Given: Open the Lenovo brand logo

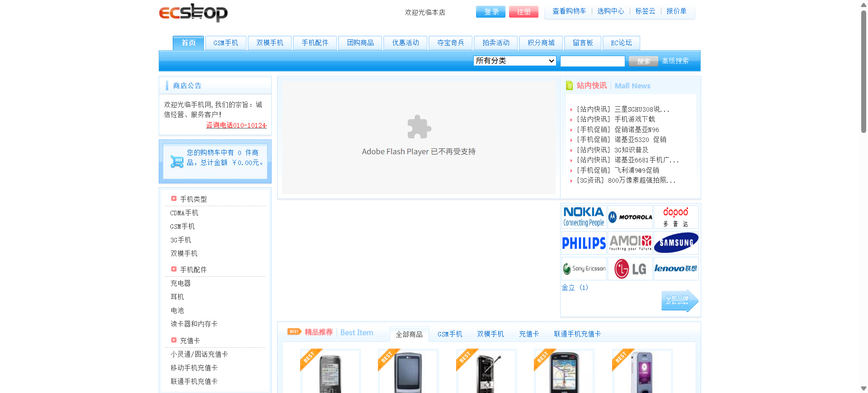Looking at the screenshot, I should point(676,269).
